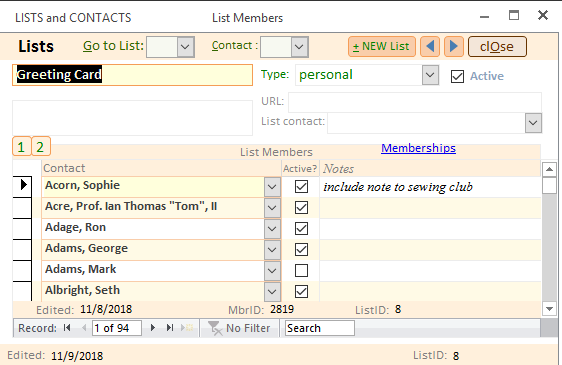Viewport: 562px width, 365px height.
Task: Click contact name Adams, Mark
Action: click(81, 269)
